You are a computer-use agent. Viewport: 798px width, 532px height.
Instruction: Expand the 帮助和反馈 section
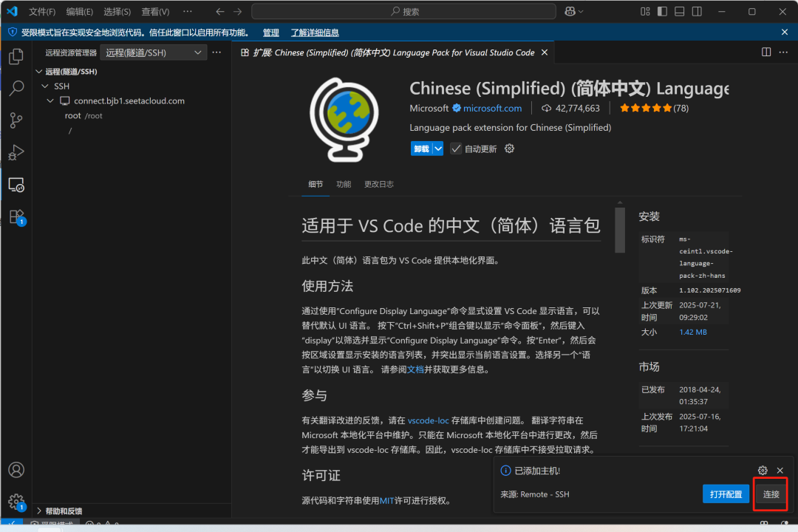coord(39,511)
